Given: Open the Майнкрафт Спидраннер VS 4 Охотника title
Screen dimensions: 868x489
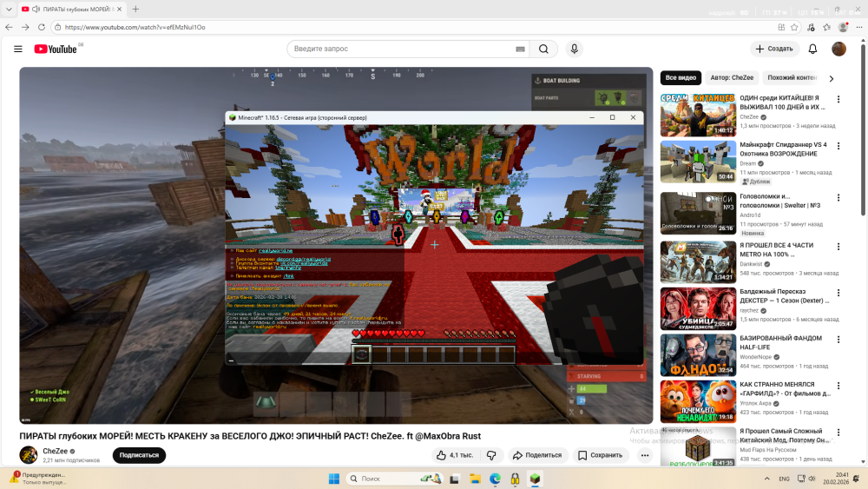Looking at the screenshot, I should pyautogui.click(x=783, y=149).
